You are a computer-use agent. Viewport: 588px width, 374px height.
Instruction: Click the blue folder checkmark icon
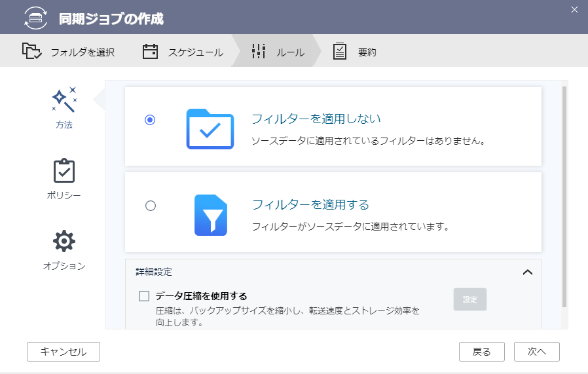click(210, 128)
